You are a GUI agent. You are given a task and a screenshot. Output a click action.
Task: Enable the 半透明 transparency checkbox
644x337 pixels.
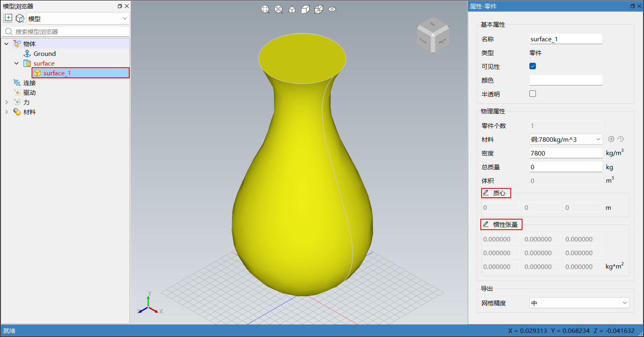(533, 94)
